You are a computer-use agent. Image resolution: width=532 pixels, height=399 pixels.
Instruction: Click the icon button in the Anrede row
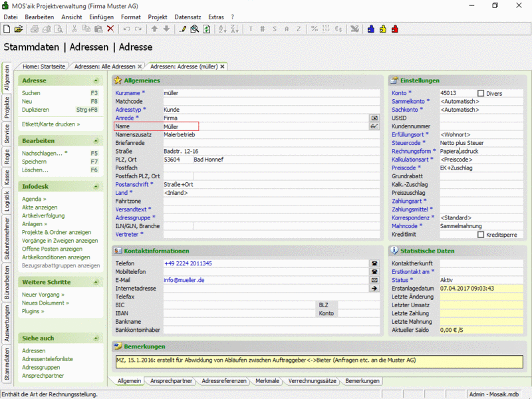(x=374, y=118)
